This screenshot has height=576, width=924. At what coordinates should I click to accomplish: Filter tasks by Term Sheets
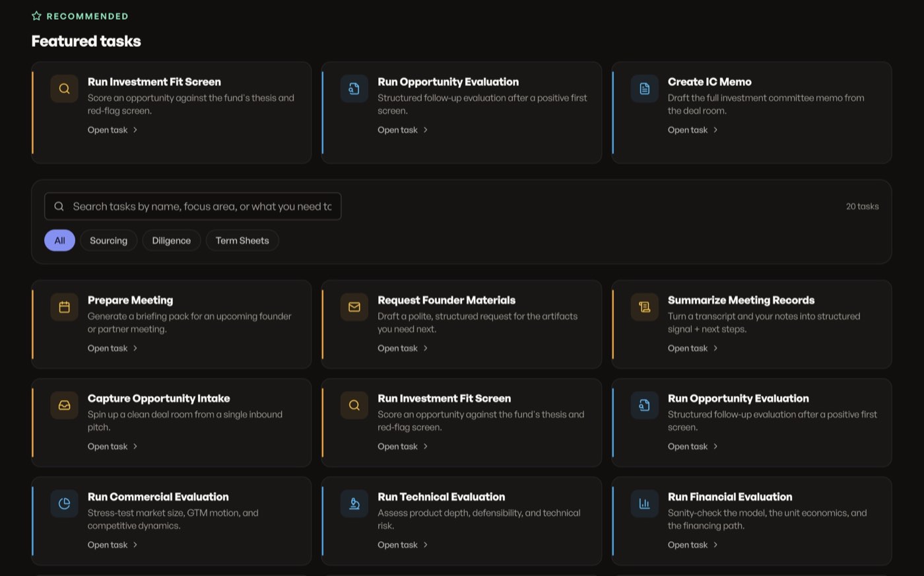[242, 240]
